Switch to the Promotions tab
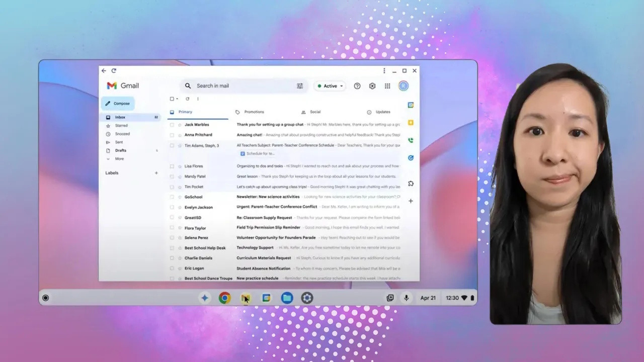The height and width of the screenshot is (362, 644). [x=254, y=112]
